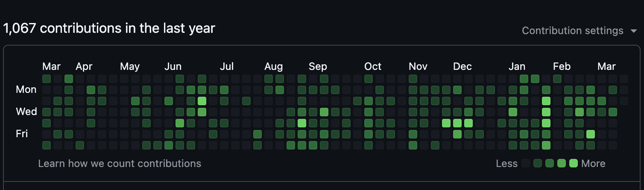The image size is (644, 190).
Task: Click the brightest legend swatch beside More
Action: 574,164
